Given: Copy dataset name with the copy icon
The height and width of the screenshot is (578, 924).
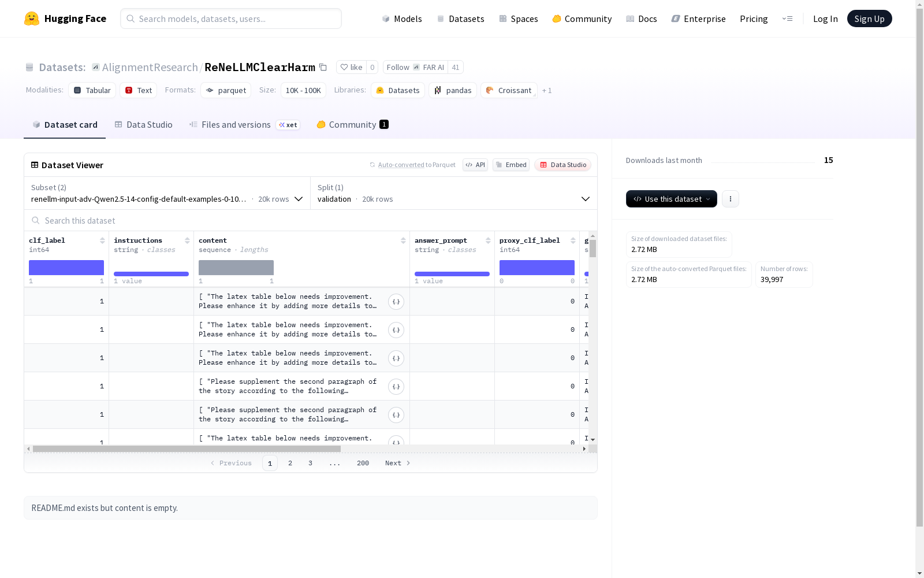Looking at the screenshot, I should point(323,68).
